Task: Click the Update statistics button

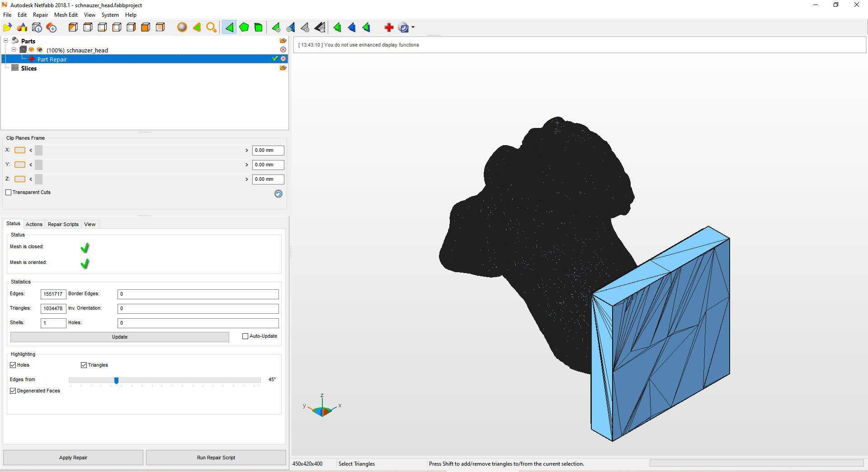Action: (120, 337)
